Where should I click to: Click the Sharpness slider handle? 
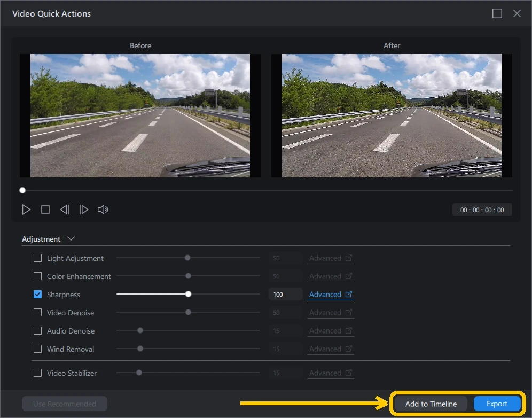(189, 294)
